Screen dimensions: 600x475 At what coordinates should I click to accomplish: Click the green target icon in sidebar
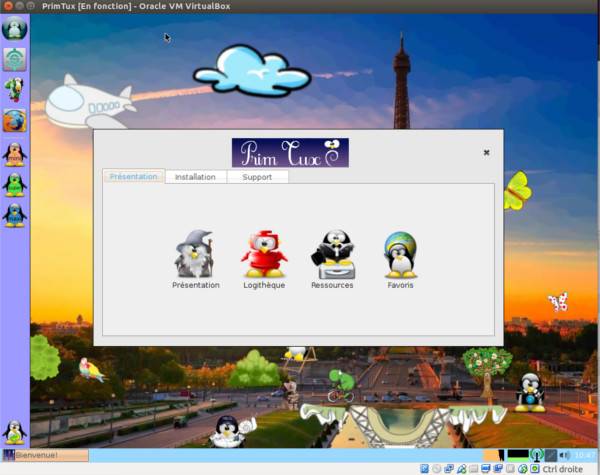pyautogui.click(x=15, y=59)
